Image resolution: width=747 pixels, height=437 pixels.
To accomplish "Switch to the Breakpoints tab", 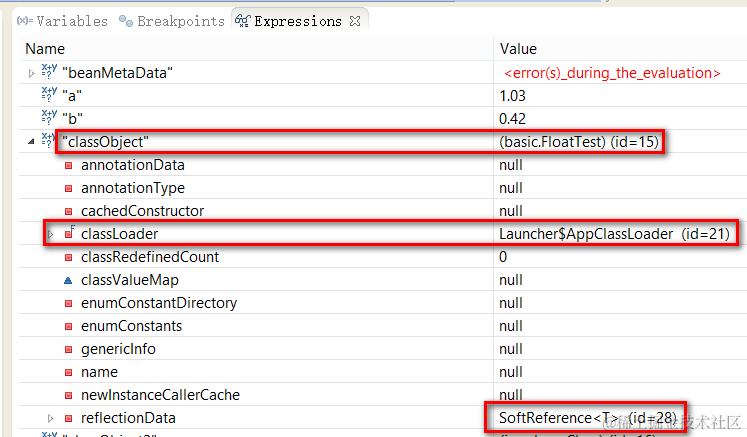I will 172,21.
